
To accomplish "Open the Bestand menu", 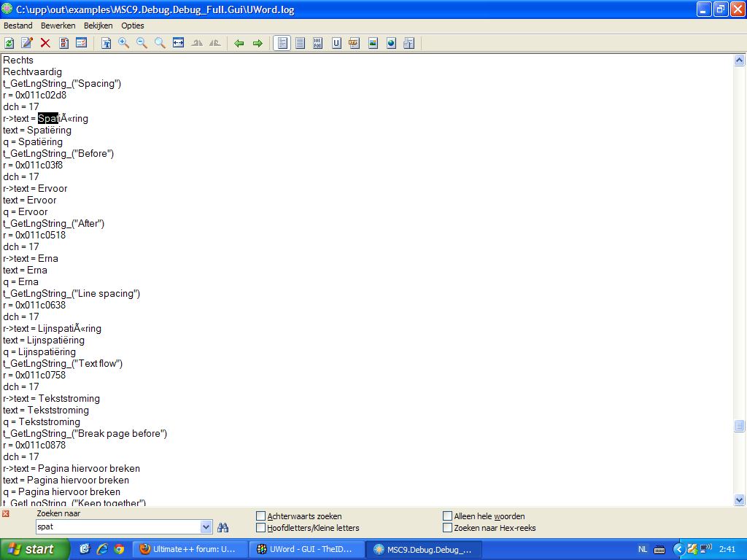I will point(18,26).
